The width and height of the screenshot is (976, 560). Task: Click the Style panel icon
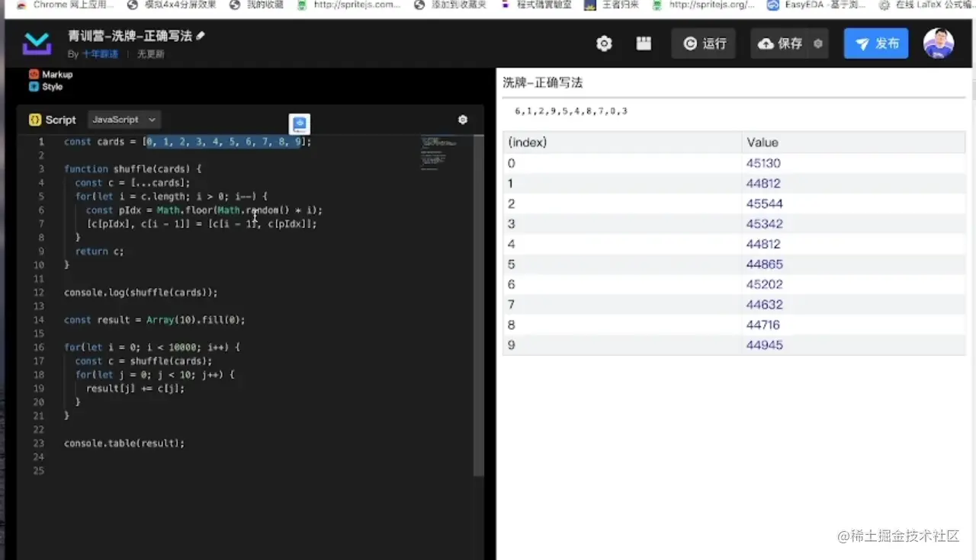tap(34, 87)
